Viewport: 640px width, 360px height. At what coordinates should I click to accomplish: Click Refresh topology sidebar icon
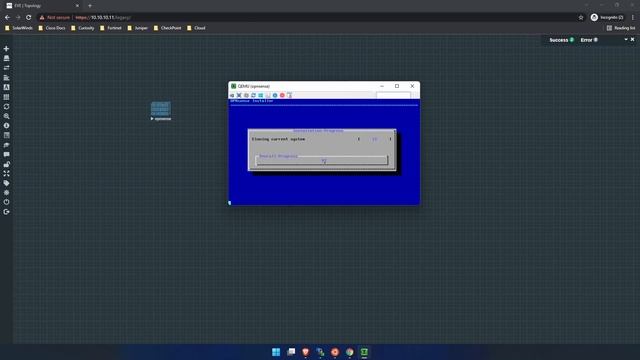pos(6,107)
